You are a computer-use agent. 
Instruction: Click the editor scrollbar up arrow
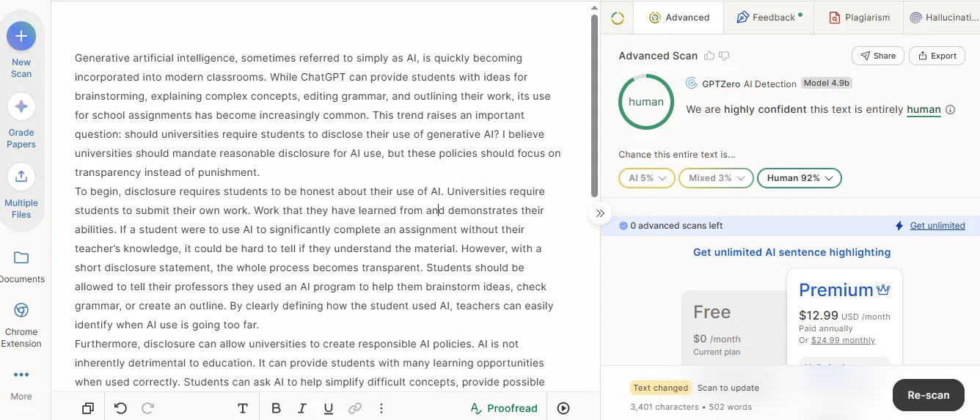coord(594,7)
